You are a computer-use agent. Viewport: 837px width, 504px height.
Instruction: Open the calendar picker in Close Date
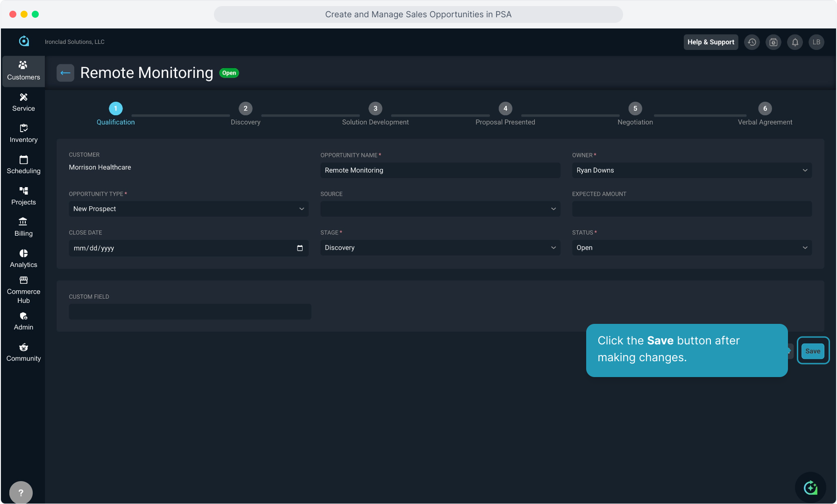[300, 248]
